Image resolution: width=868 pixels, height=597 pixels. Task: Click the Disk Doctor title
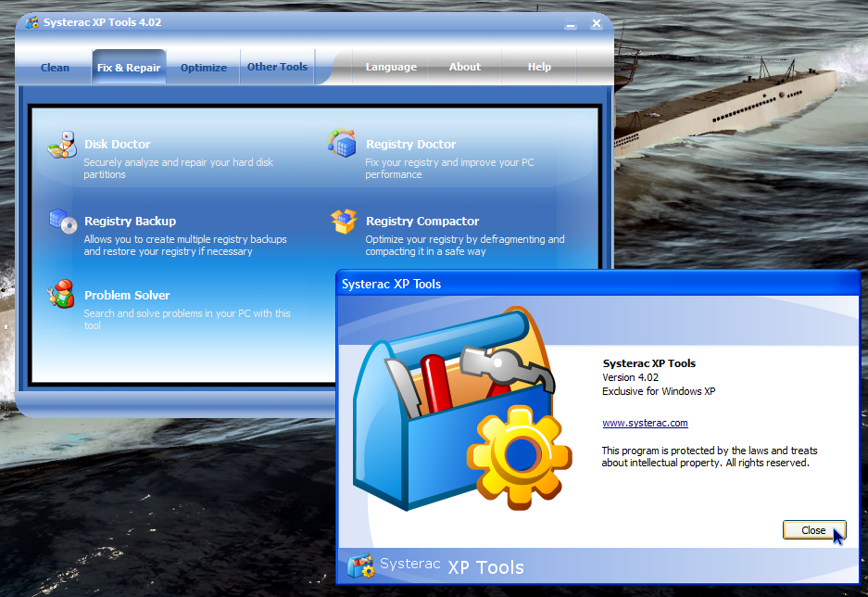[118, 145]
